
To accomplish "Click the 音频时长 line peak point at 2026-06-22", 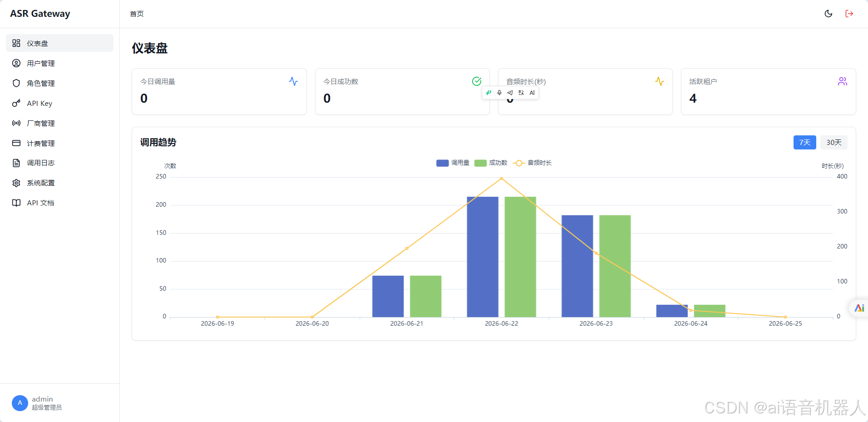I will pos(502,179).
